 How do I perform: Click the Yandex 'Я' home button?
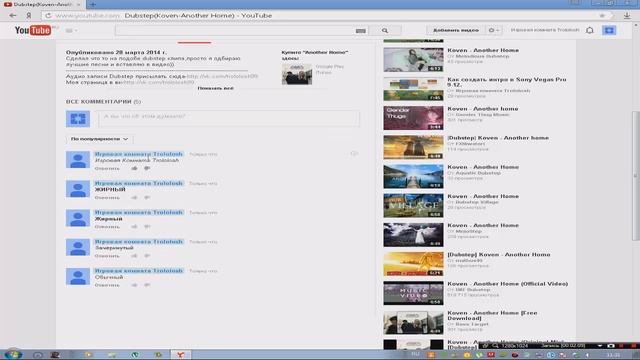pyautogui.click(x=29, y=16)
